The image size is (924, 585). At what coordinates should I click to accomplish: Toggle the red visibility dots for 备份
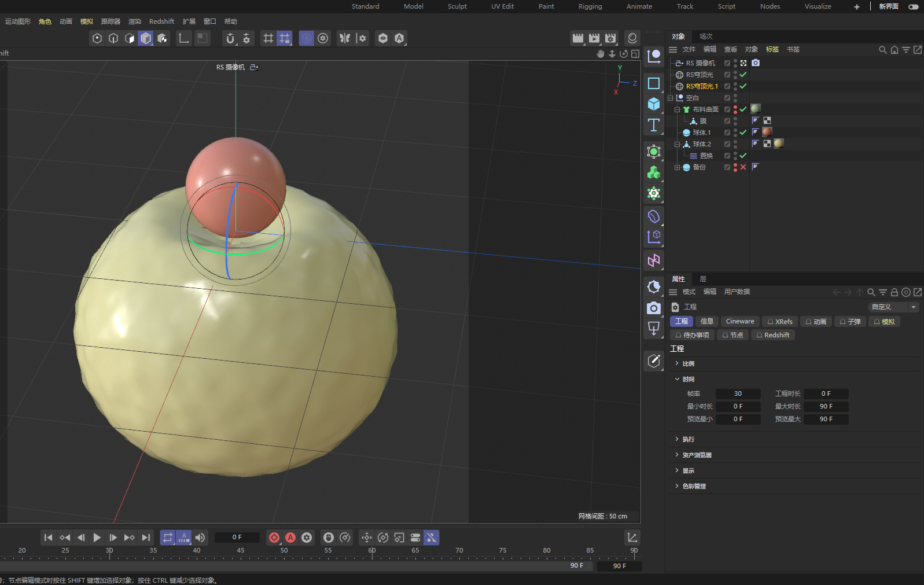tap(735, 167)
